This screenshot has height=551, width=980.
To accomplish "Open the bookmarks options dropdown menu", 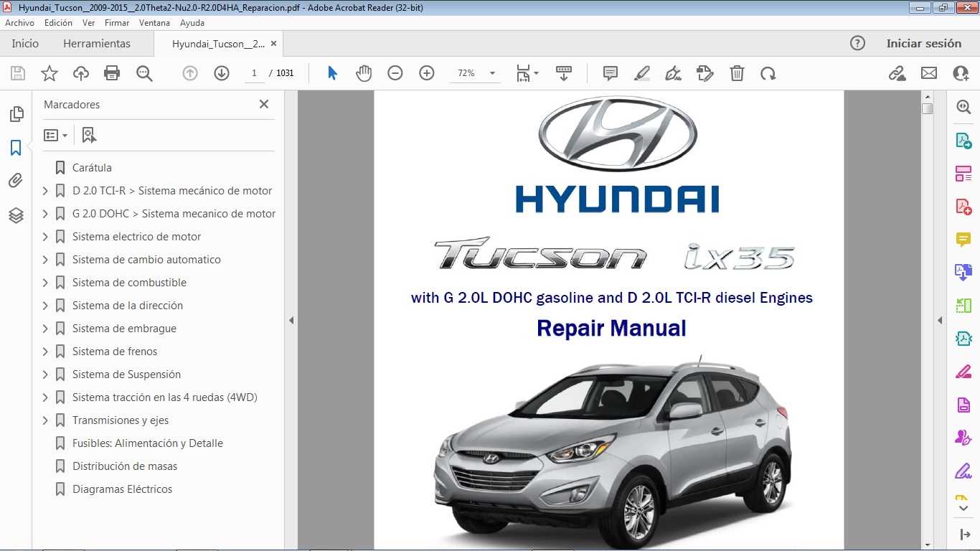I will pyautogui.click(x=56, y=135).
